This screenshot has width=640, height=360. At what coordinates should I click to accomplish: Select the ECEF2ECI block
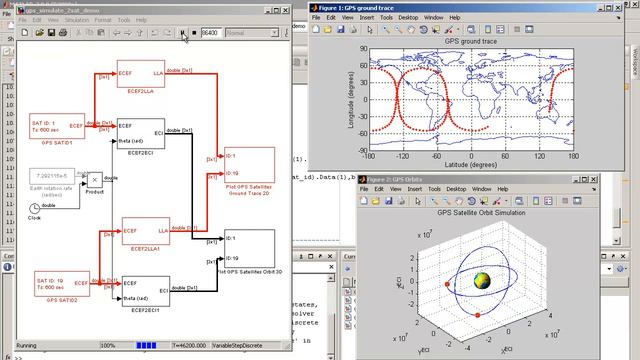[141, 134]
